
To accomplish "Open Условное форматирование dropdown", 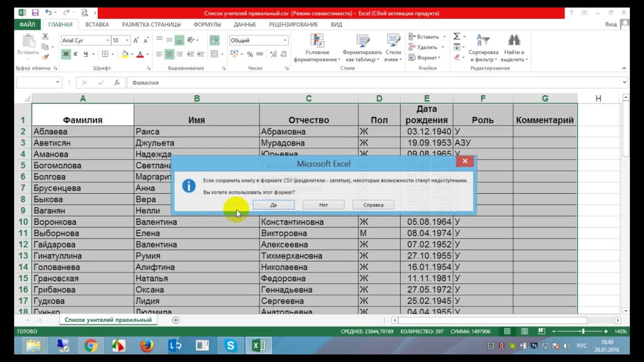I will [x=317, y=48].
